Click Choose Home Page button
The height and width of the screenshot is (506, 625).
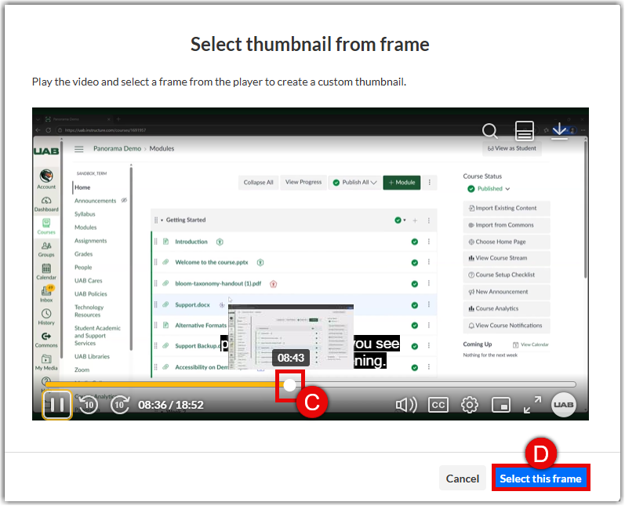point(506,242)
